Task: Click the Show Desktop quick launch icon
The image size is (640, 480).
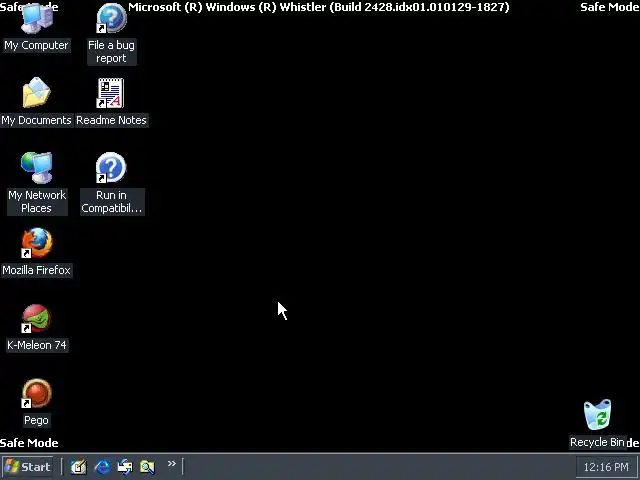Action: point(78,467)
